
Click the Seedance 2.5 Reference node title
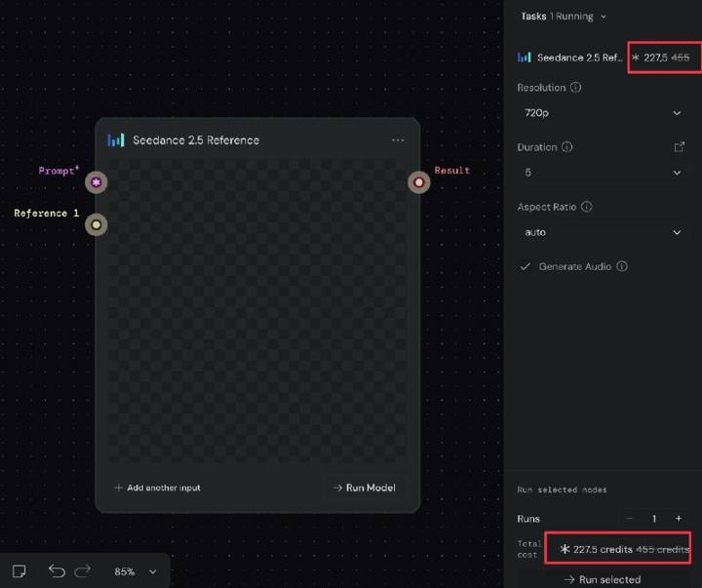click(196, 140)
